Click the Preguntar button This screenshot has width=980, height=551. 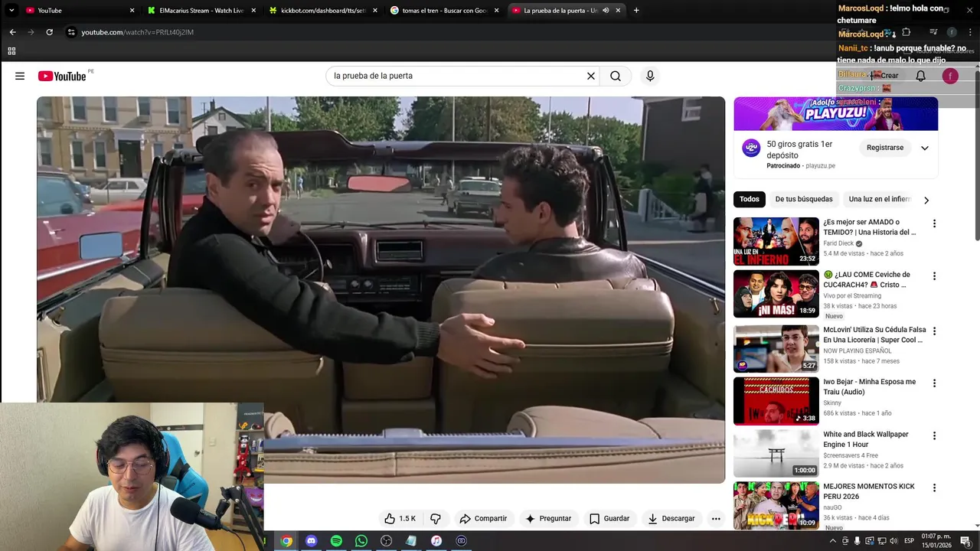pos(548,518)
